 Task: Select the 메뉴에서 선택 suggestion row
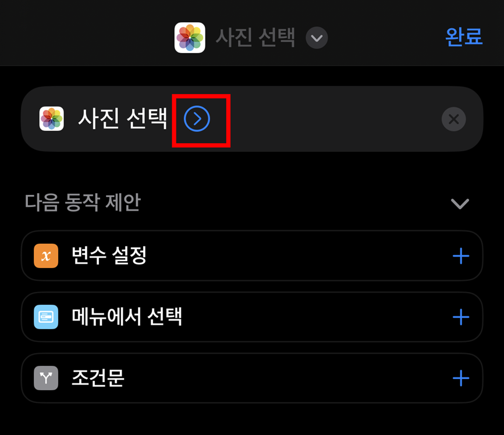pos(252,317)
